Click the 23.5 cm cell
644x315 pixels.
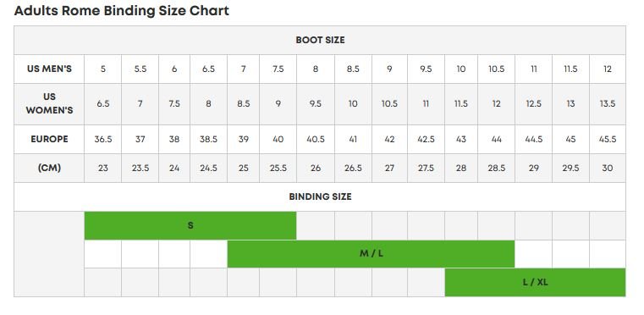tap(140, 168)
